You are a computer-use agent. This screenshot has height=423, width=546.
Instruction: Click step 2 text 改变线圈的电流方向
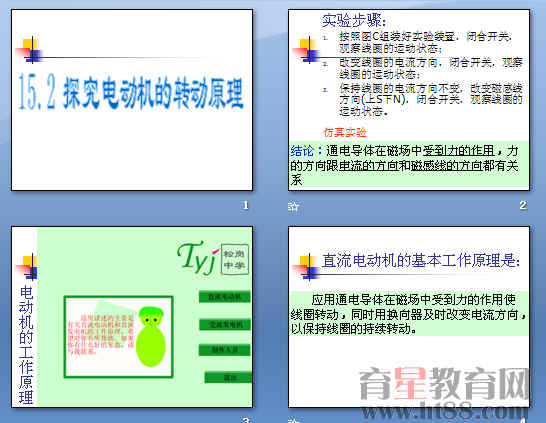(x=431, y=68)
